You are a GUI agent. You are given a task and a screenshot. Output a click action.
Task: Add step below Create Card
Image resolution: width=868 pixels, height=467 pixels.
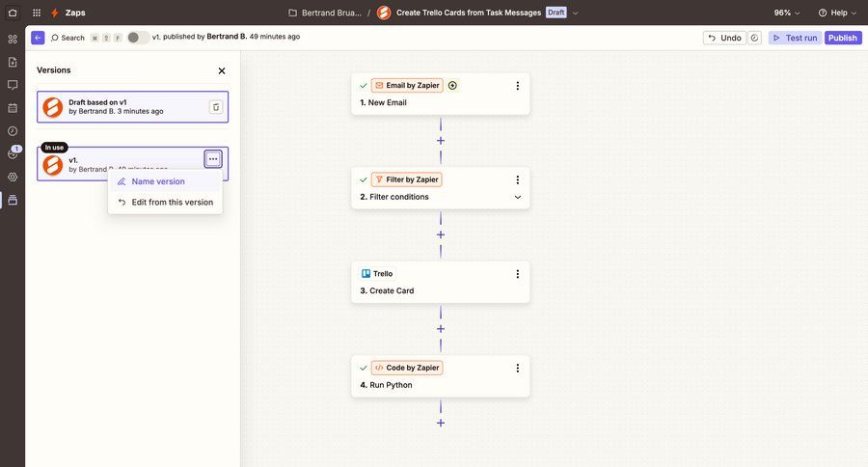(441, 329)
